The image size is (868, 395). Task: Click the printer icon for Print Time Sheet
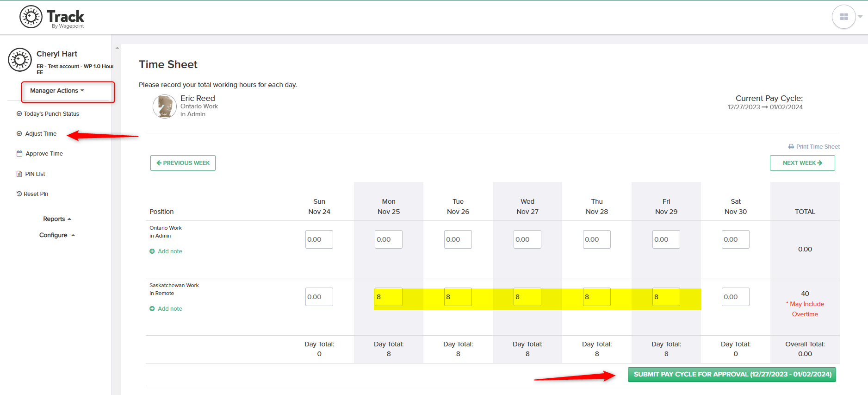[x=791, y=147]
